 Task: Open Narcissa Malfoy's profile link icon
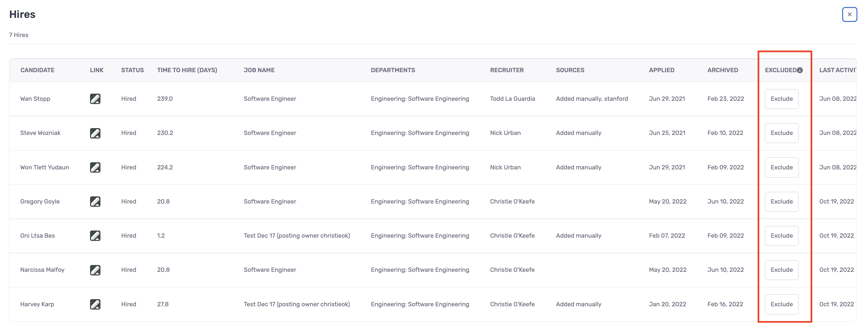coord(95,270)
